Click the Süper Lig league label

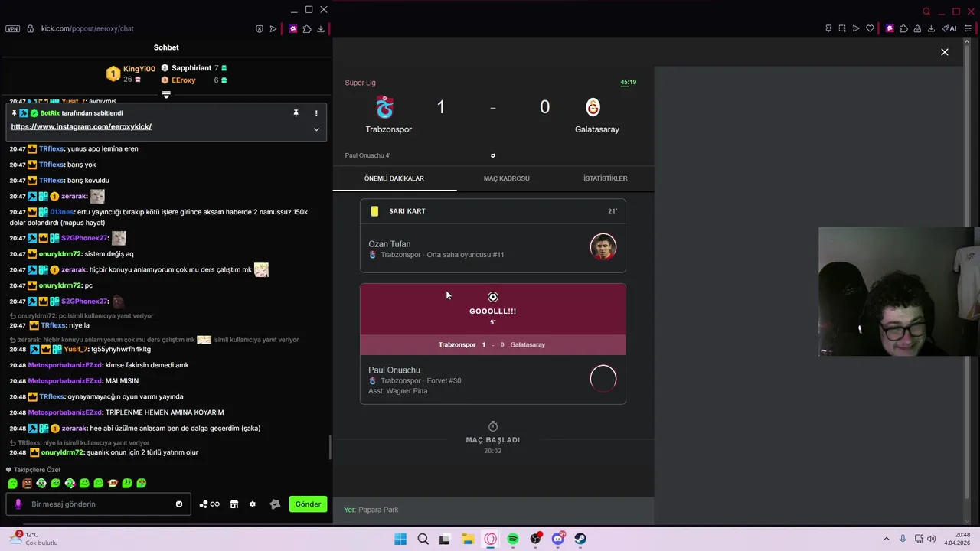click(360, 83)
